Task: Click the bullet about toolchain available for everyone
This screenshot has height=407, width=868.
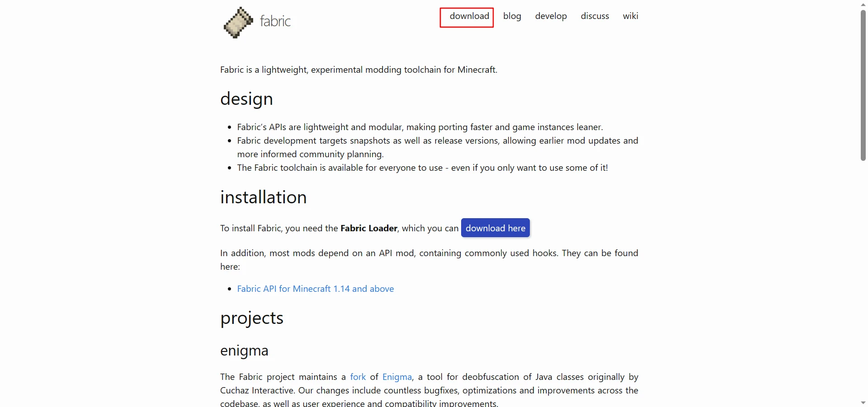Action: [423, 168]
